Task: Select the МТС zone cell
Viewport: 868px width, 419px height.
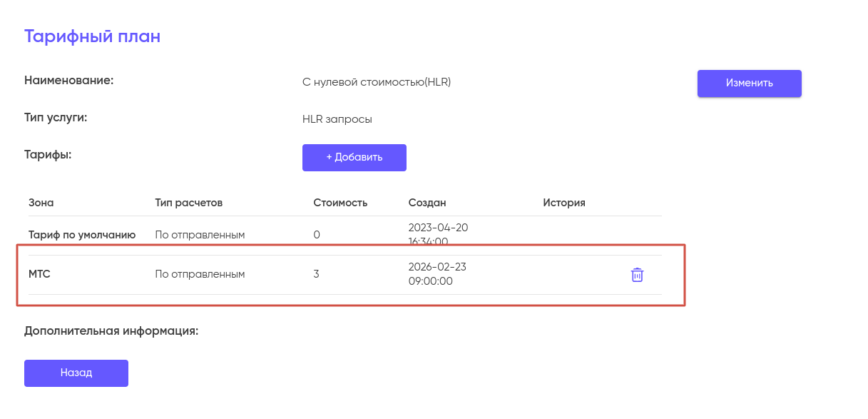Action: click(x=39, y=274)
